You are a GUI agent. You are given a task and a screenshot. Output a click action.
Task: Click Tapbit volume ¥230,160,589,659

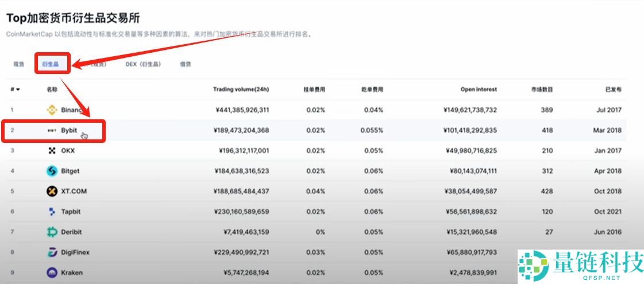[241, 212]
